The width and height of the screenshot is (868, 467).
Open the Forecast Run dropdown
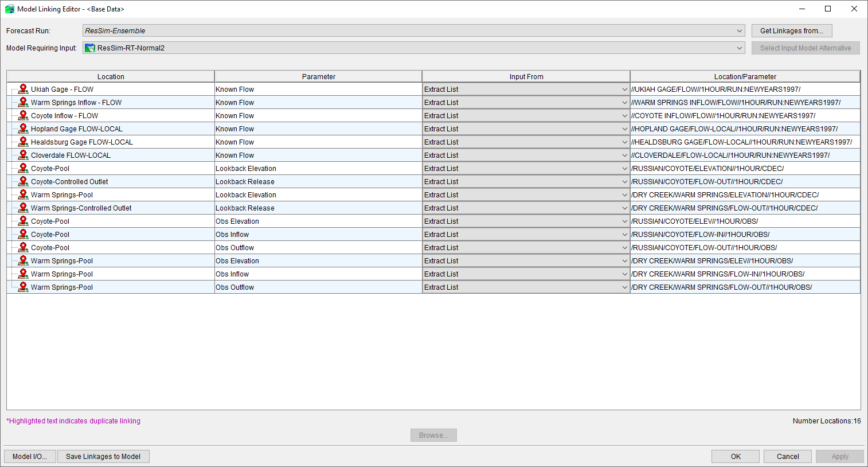[x=413, y=31]
